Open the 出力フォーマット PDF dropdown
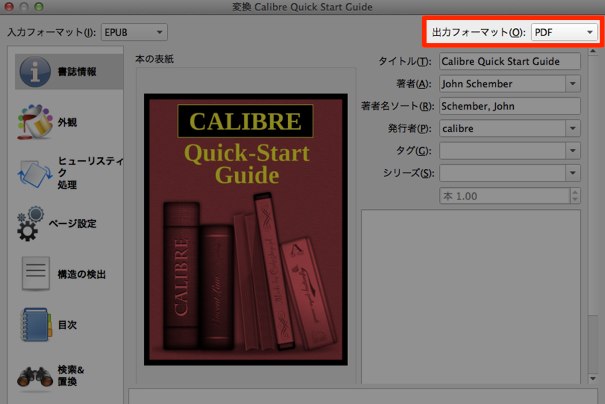This screenshot has width=605, height=404. click(564, 32)
